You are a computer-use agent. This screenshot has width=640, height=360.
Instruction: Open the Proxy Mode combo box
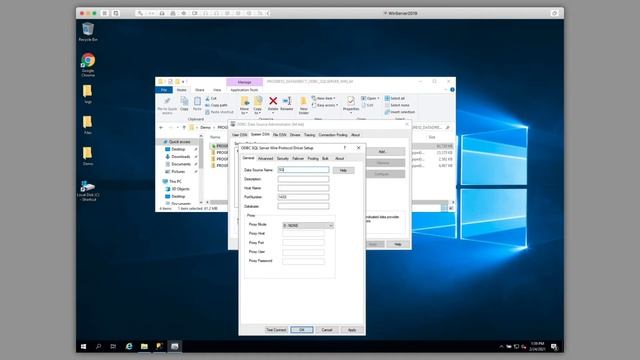click(308, 225)
